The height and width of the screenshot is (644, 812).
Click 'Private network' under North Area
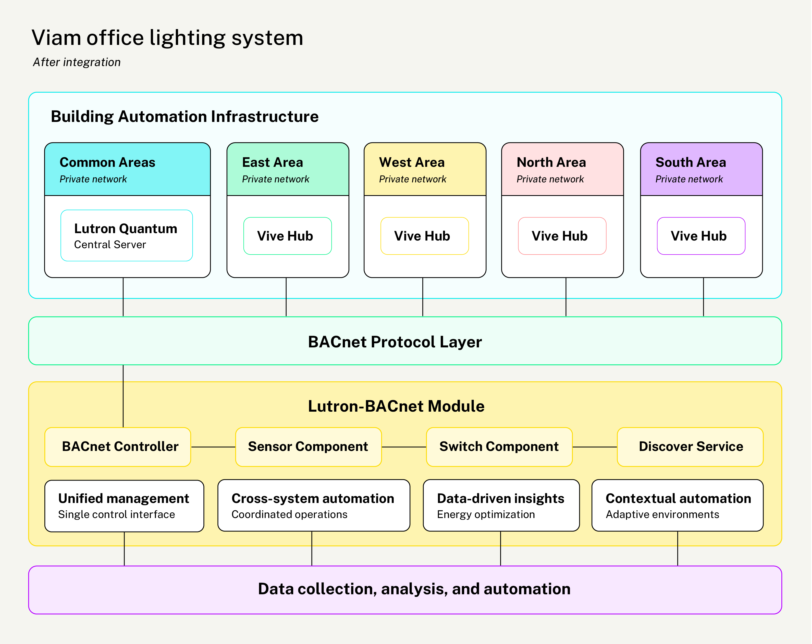[x=550, y=179]
